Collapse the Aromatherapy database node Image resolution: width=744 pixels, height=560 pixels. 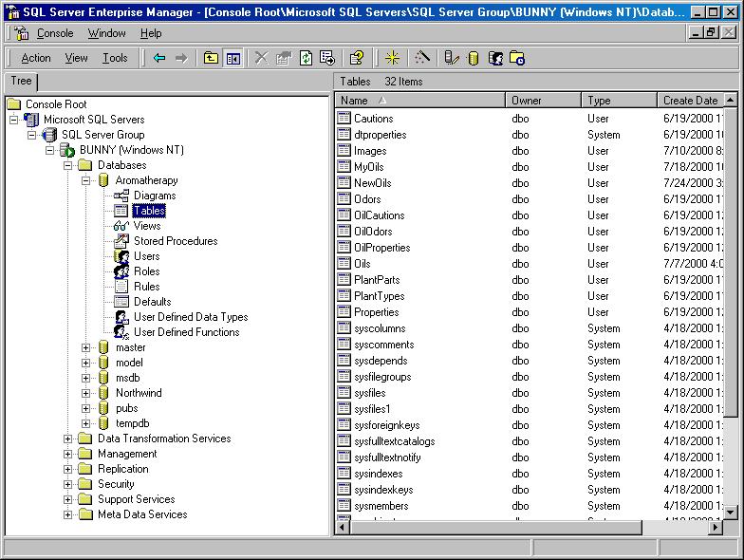86,180
